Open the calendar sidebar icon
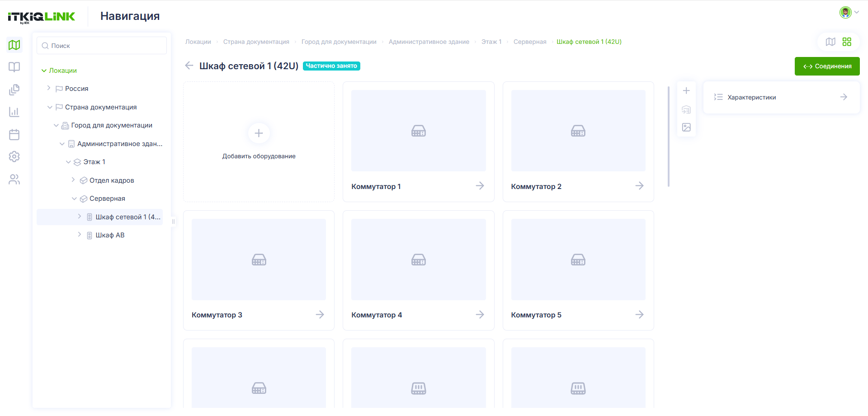The width and height of the screenshot is (868, 416). pos(14,134)
